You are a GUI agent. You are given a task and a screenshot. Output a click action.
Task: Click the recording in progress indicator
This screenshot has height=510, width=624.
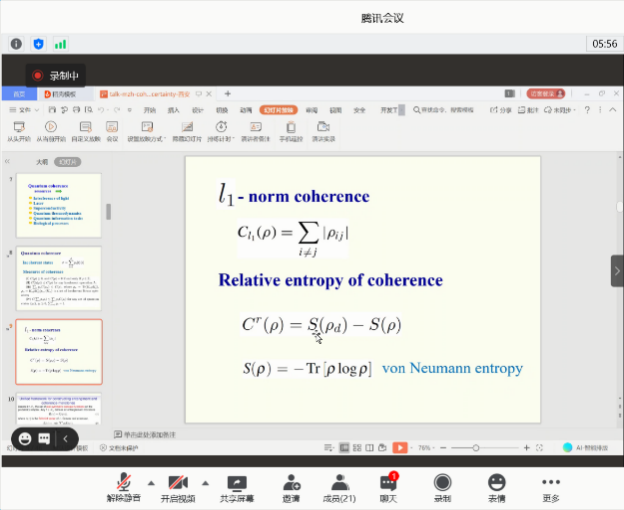point(56,75)
